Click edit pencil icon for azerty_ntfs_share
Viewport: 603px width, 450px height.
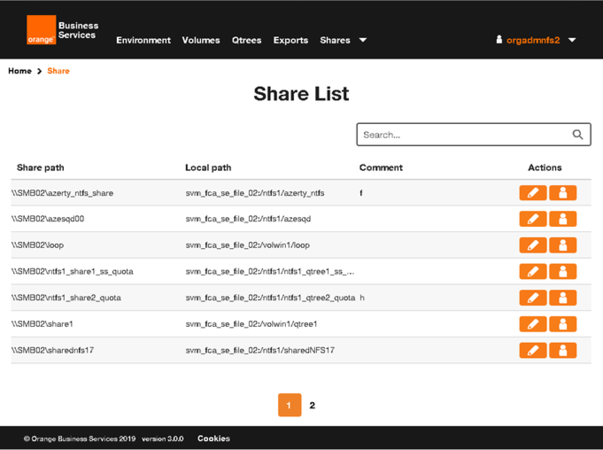point(533,193)
